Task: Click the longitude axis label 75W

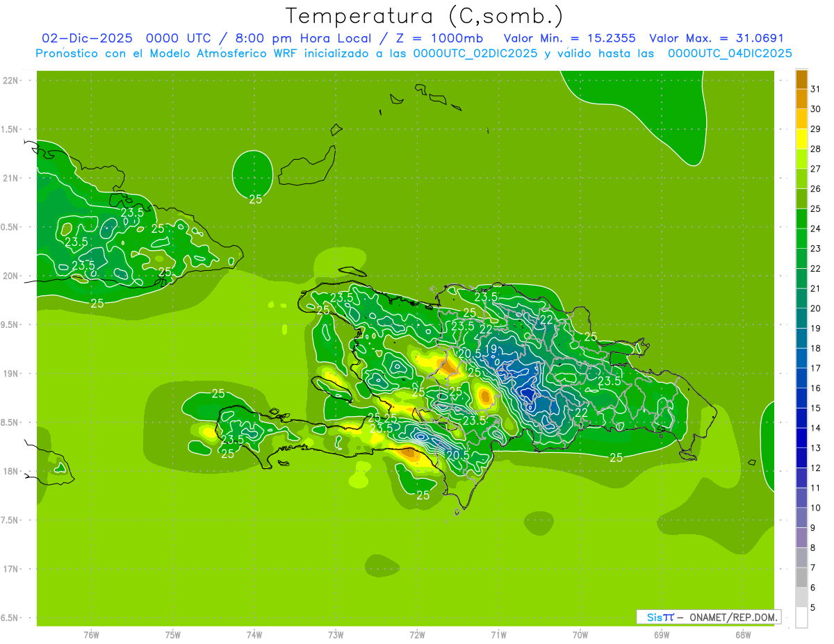Action: click(x=173, y=634)
